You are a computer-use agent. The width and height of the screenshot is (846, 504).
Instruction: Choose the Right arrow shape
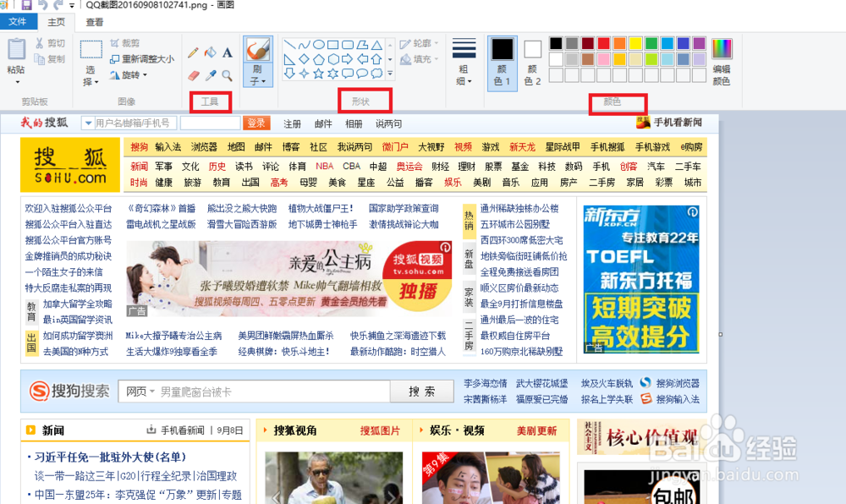click(x=348, y=59)
